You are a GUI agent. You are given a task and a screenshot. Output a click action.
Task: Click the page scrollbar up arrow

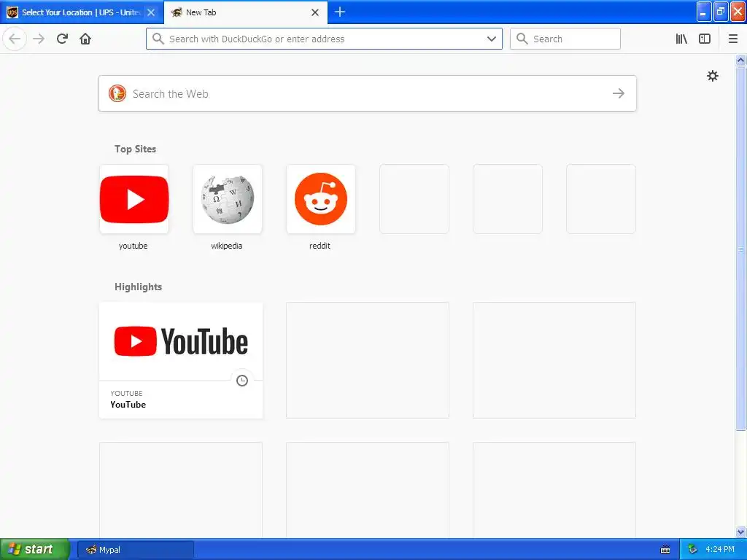[x=741, y=60]
